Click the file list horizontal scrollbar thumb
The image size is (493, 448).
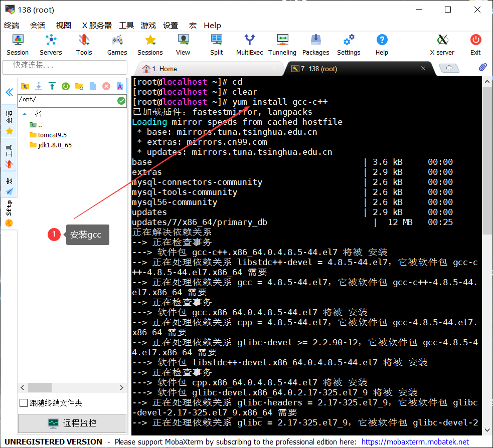(40, 388)
